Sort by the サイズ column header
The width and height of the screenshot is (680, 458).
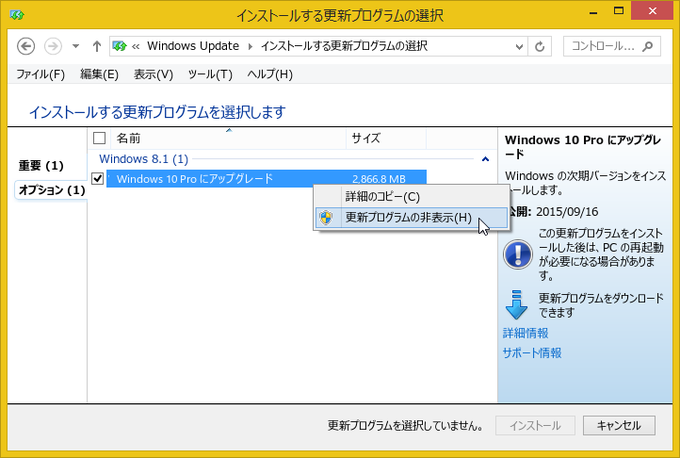click(x=386, y=138)
